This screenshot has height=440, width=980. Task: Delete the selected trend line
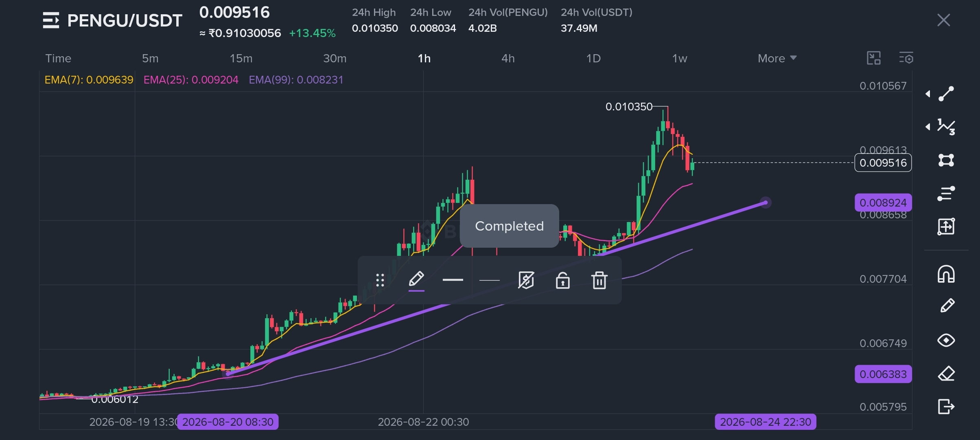pyautogui.click(x=599, y=280)
